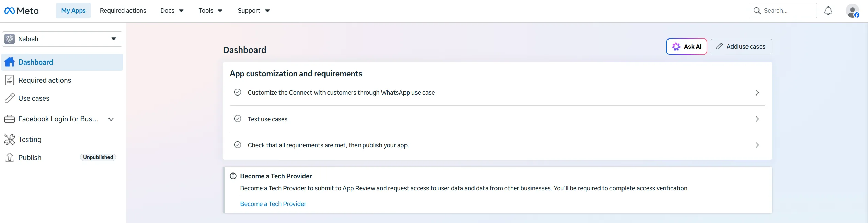The width and height of the screenshot is (868, 223).
Task: Switch to My Apps tab
Action: pos(73,11)
